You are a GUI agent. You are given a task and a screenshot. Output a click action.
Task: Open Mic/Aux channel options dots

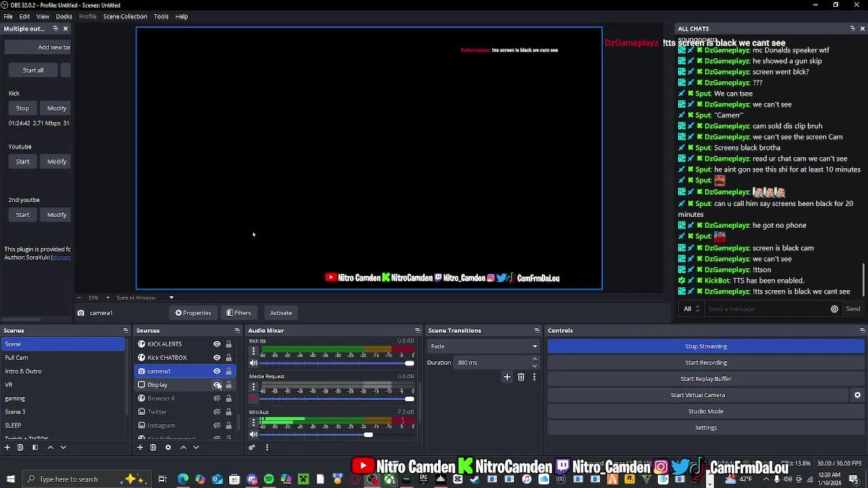pos(254,422)
